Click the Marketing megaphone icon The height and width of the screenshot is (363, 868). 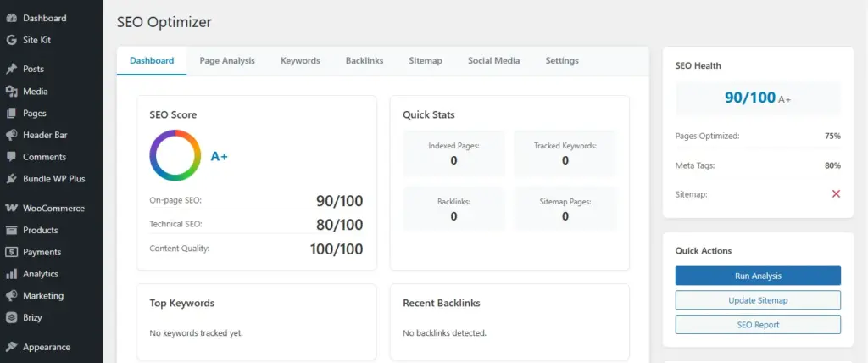point(11,296)
